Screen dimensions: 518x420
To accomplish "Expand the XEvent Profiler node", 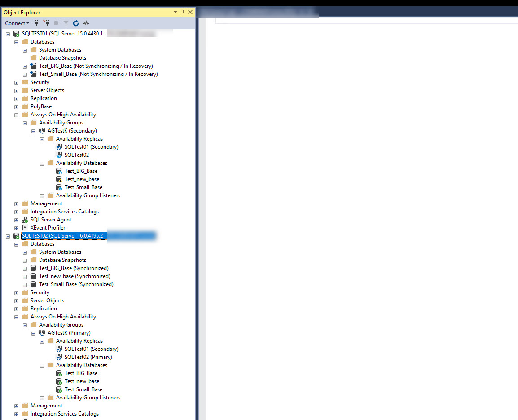I will click(16, 228).
